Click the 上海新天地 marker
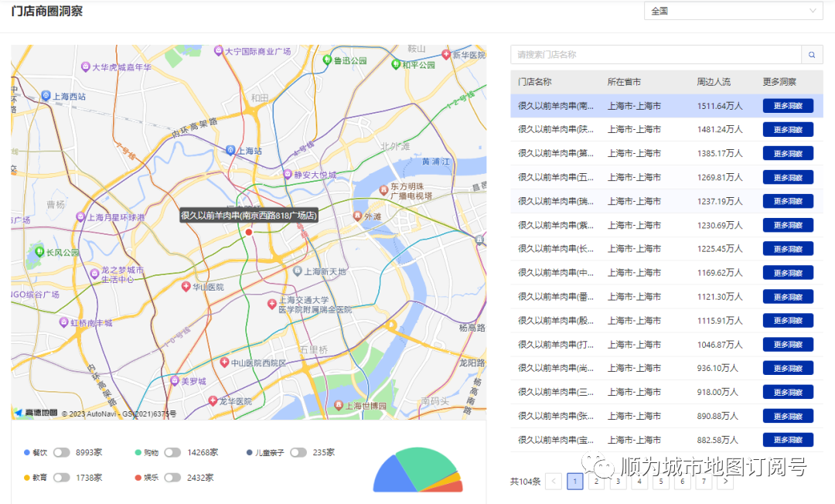Viewport: 835px width, 504px height. [298, 271]
